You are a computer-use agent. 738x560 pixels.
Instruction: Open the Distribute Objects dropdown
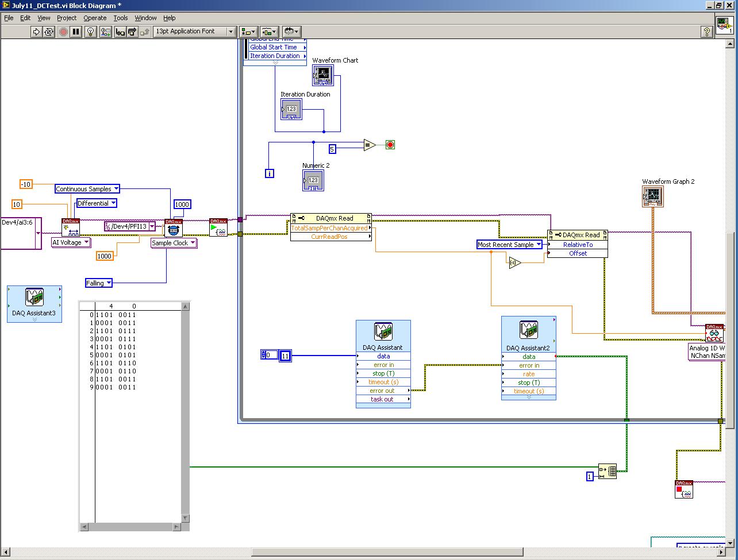270,32
